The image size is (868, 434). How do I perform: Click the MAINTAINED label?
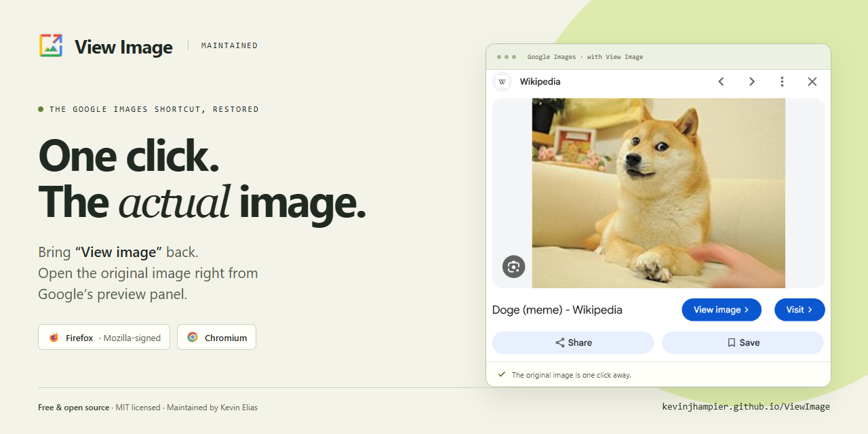click(230, 45)
